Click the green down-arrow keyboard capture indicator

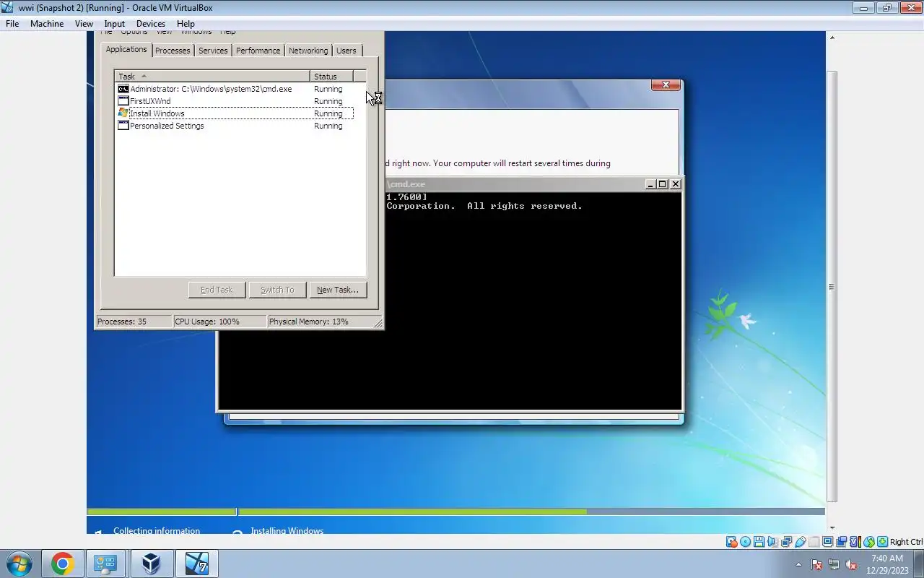coord(882,542)
